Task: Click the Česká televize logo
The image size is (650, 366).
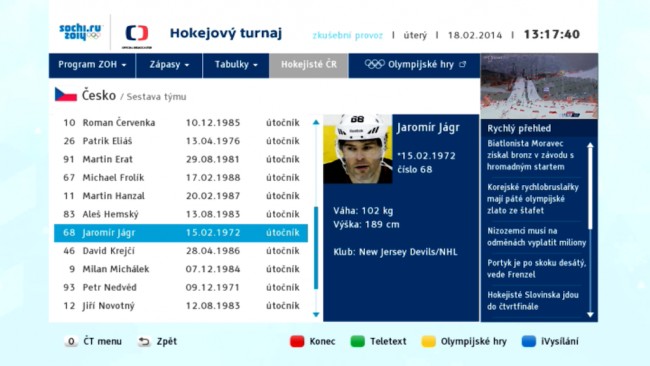Action: tap(137, 34)
